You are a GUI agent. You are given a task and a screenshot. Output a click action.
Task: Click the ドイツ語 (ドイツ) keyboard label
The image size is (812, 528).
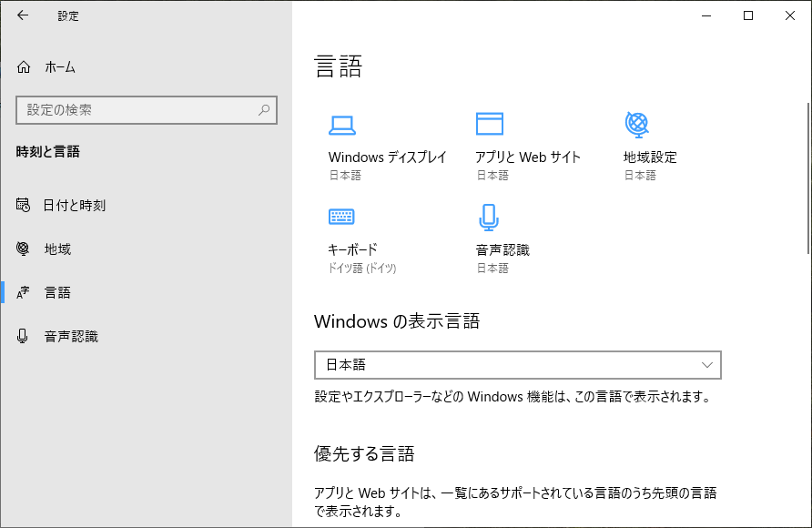pos(362,269)
